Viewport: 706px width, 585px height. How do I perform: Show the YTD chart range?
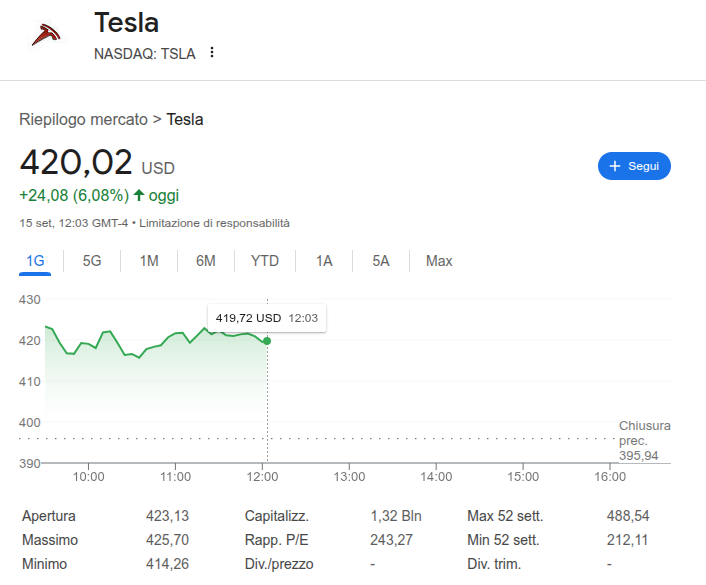(x=265, y=261)
